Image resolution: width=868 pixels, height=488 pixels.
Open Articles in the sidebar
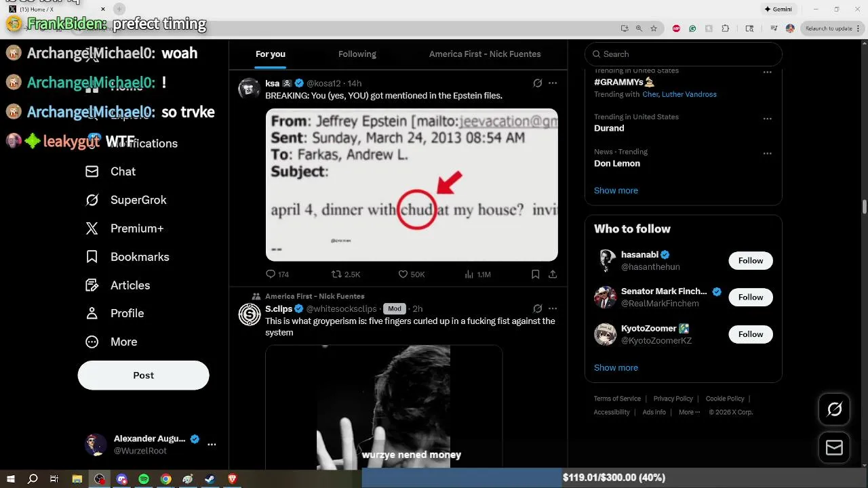tap(117, 285)
